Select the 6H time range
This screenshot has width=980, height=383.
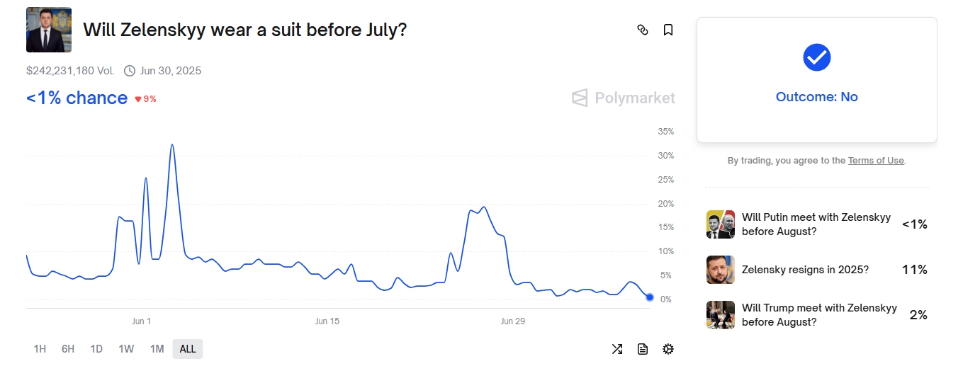pyautogui.click(x=68, y=349)
